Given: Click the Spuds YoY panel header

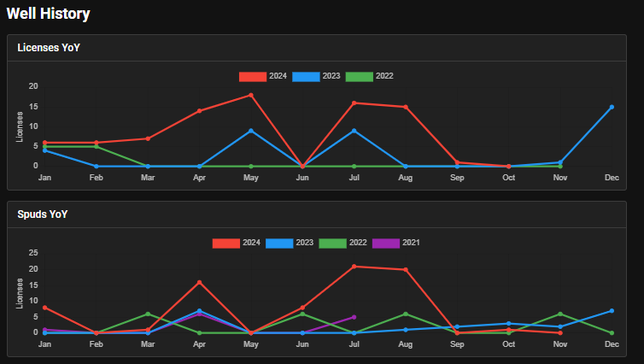Looking at the screenshot, I should pos(43,214).
